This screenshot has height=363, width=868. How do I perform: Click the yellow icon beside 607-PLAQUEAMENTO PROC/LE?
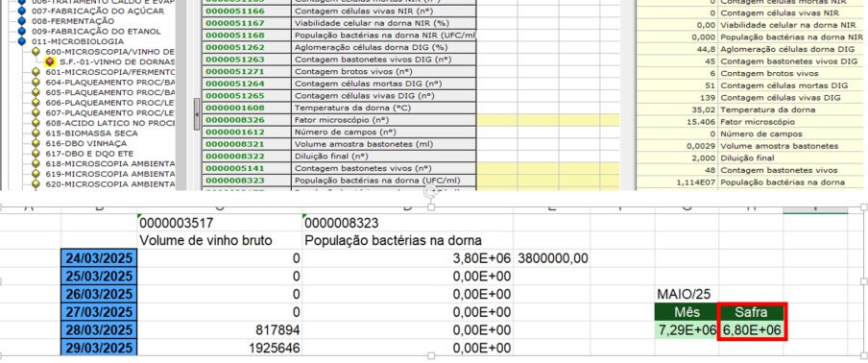click(x=36, y=113)
